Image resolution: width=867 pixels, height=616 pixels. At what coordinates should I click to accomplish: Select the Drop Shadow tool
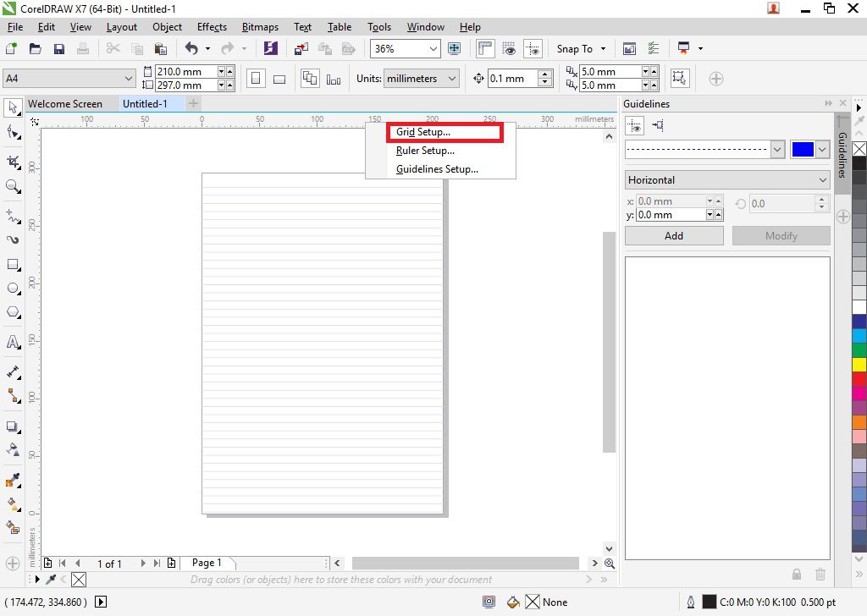(x=13, y=426)
